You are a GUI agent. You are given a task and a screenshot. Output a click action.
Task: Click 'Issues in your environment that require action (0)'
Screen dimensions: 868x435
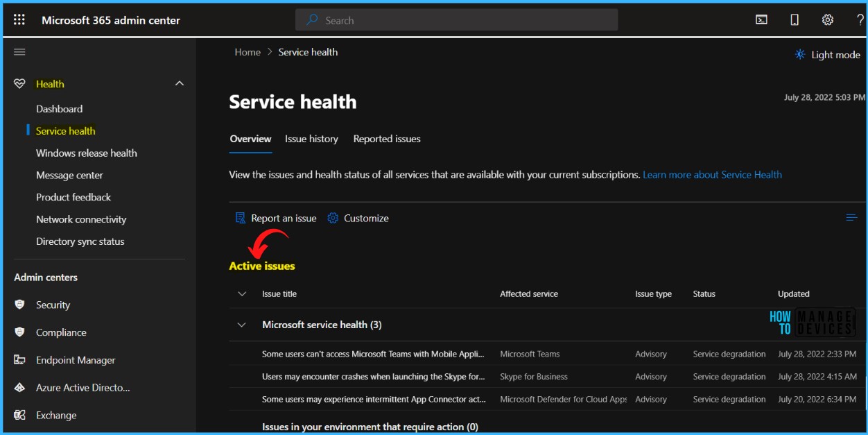tap(370, 427)
